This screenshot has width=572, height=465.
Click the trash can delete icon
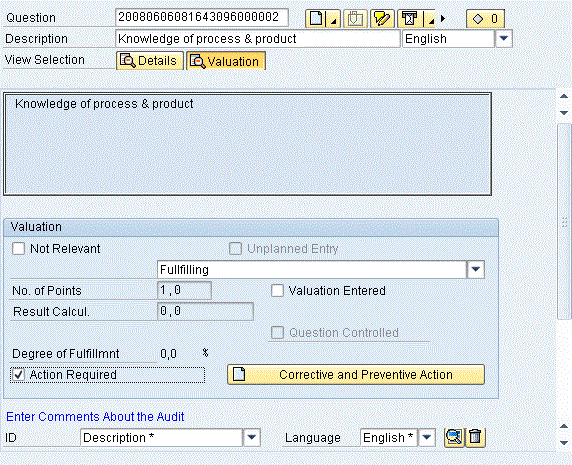coord(475,437)
